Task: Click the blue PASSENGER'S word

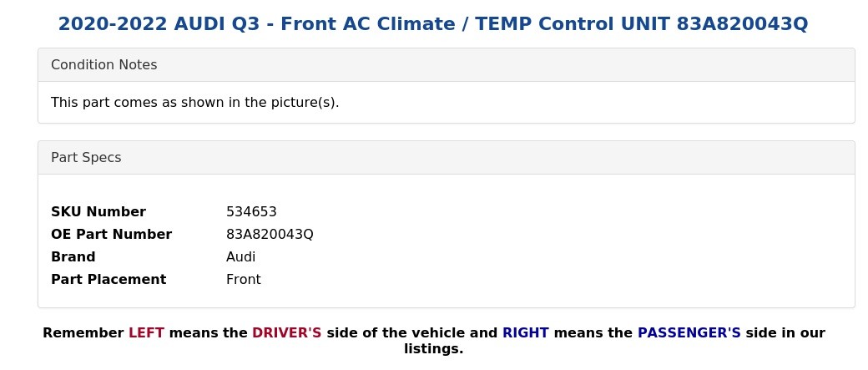Action: 689,333
